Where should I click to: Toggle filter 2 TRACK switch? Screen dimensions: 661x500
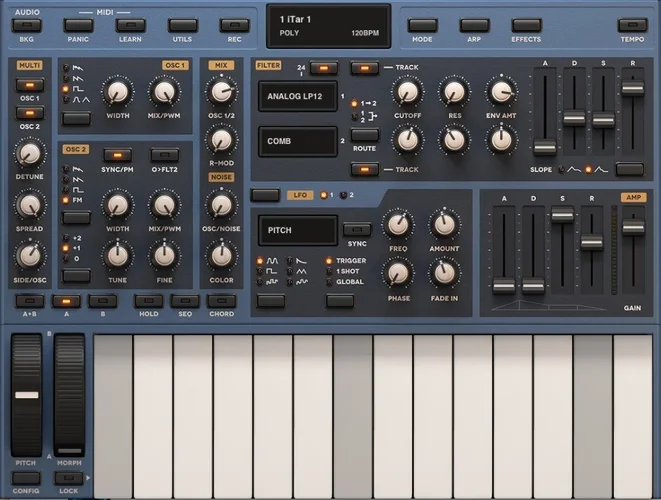(365, 169)
